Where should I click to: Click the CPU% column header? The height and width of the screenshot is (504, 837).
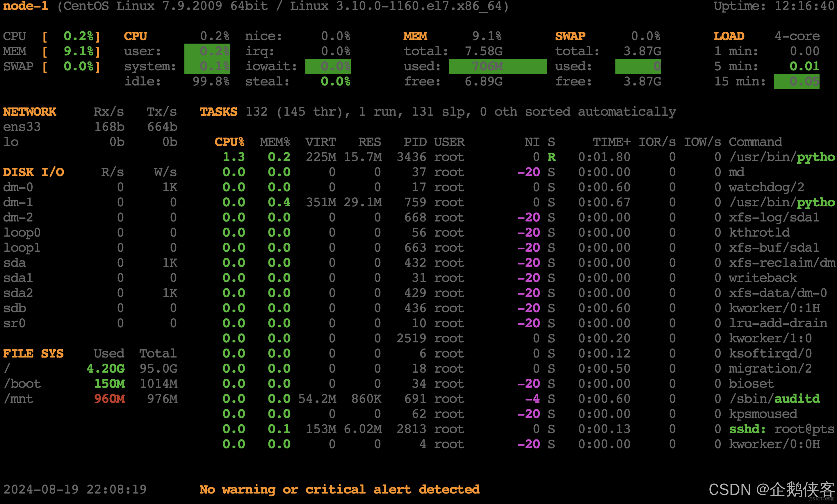(x=230, y=142)
